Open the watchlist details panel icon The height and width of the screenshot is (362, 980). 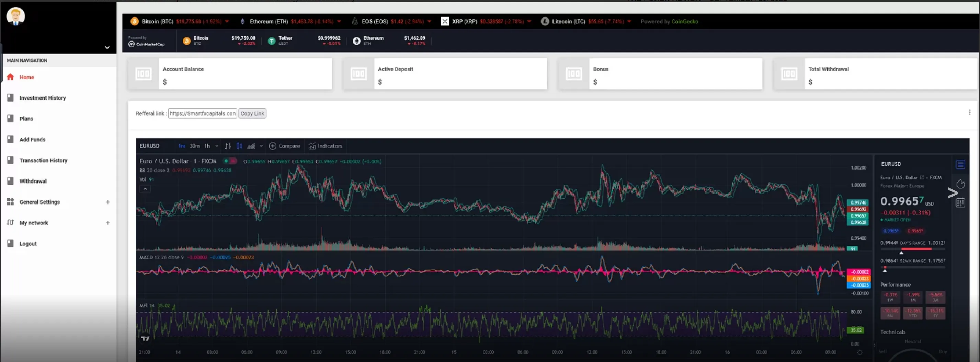pyautogui.click(x=960, y=164)
